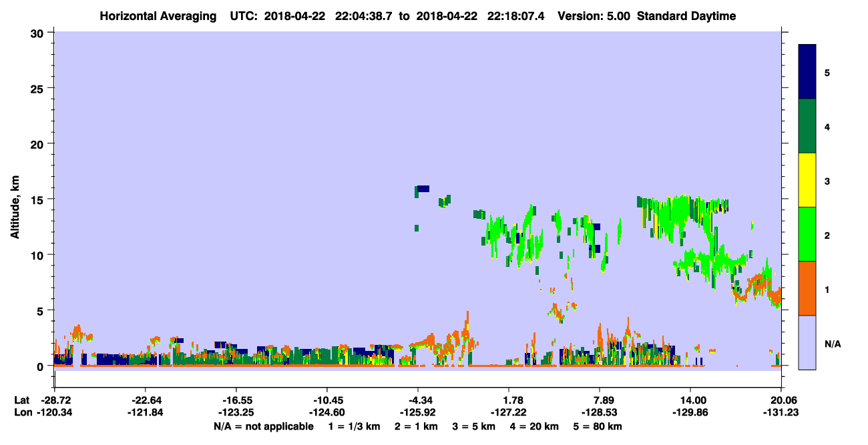Click the longitude value -120.34
Viewport: 868px width, 445px height.
(55, 412)
